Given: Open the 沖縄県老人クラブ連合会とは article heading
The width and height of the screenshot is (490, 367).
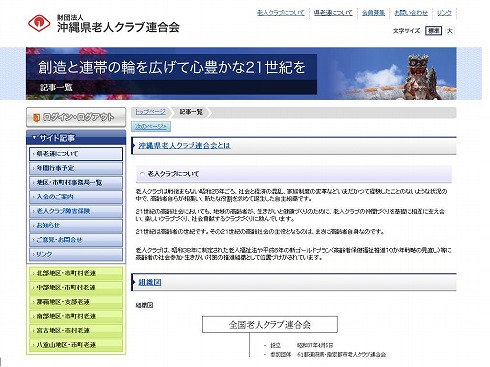Looking at the screenshot, I should (184, 146).
